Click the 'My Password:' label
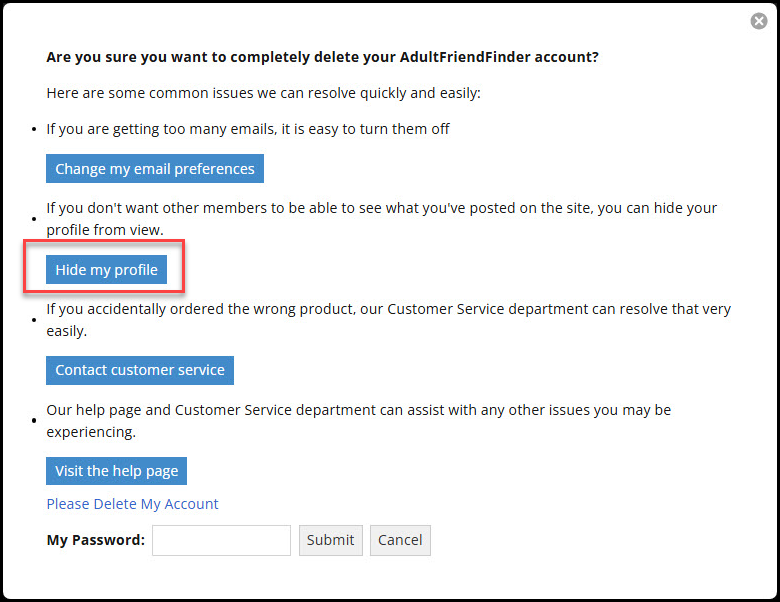Image resolution: width=780 pixels, height=602 pixels. coord(96,540)
